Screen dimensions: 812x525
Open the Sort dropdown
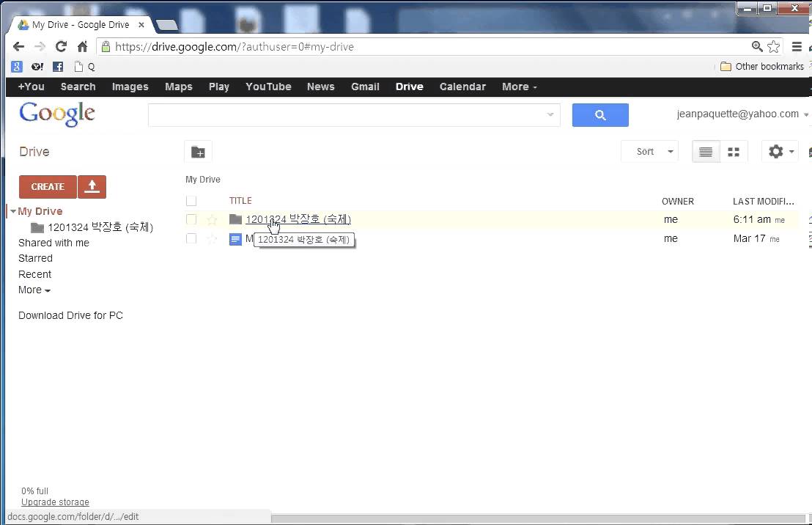649,152
